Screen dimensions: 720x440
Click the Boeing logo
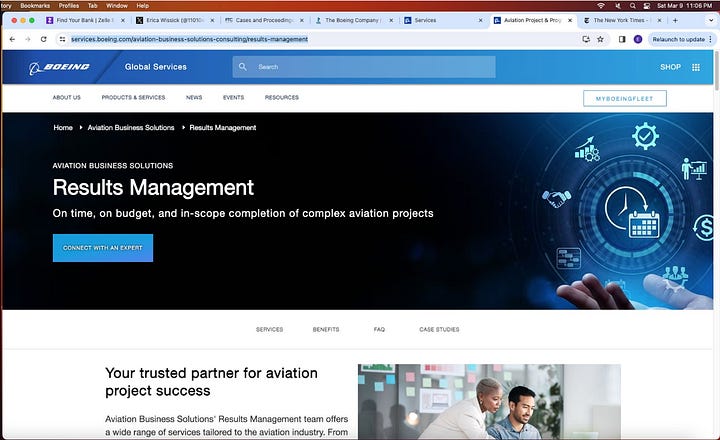[x=59, y=68]
